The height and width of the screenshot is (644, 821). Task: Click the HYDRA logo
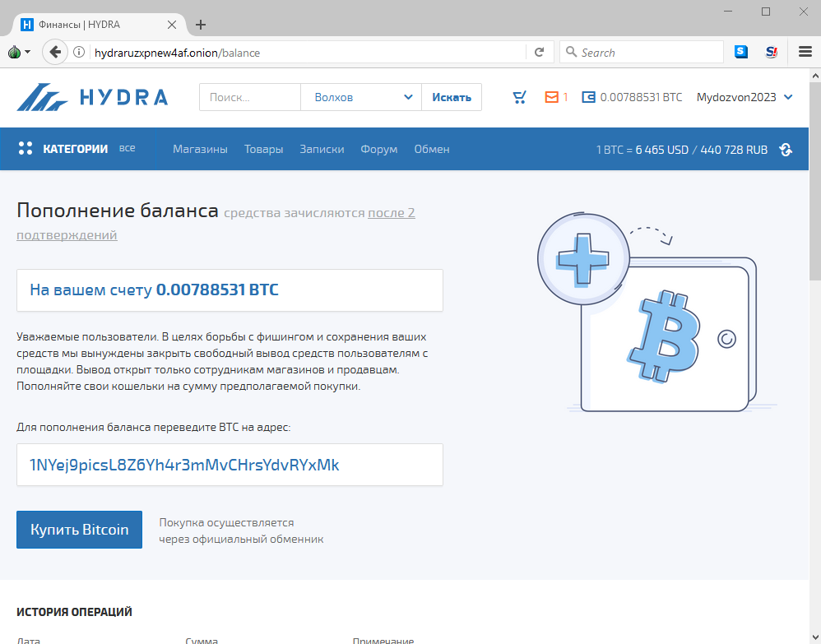click(92, 97)
